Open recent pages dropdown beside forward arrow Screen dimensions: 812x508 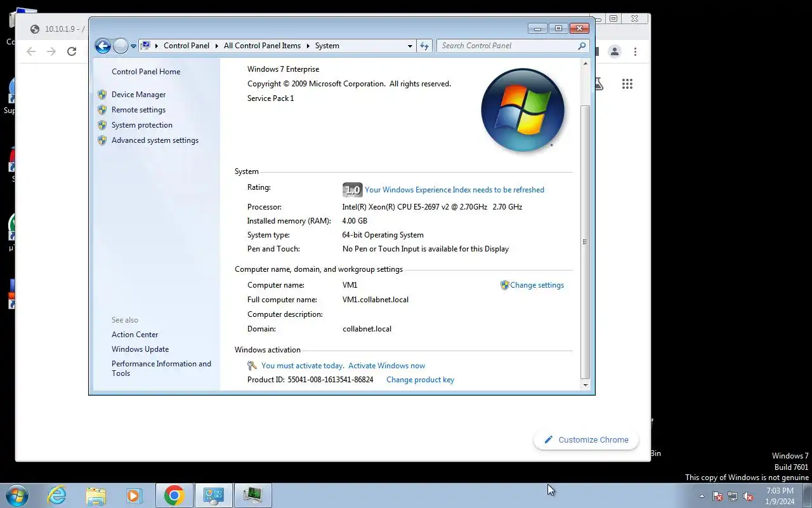pyautogui.click(x=133, y=46)
